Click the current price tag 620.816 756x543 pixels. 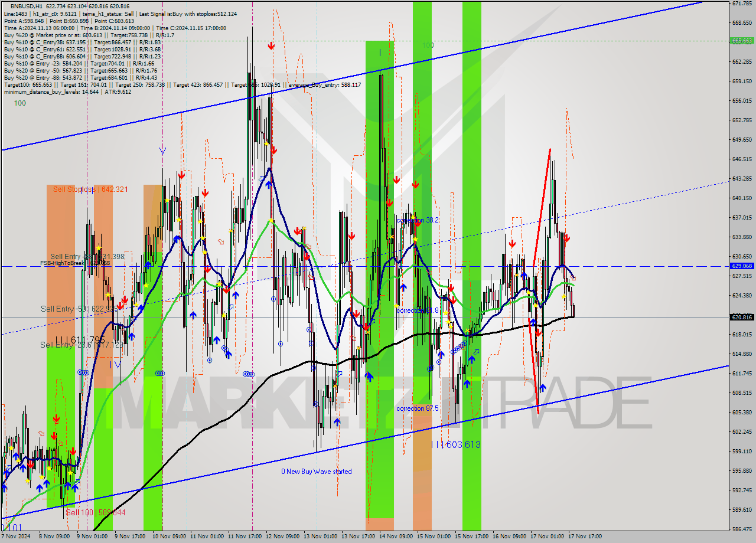pyautogui.click(x=742, y=317)
